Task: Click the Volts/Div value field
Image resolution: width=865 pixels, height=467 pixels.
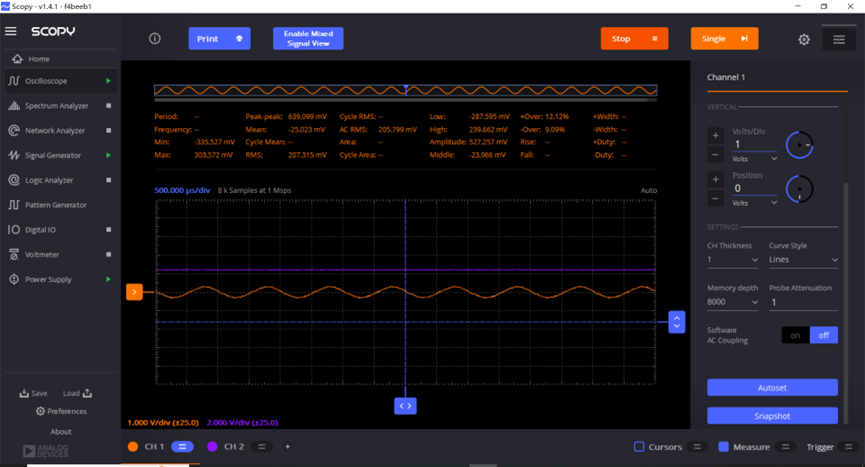Action: (754, 144)
